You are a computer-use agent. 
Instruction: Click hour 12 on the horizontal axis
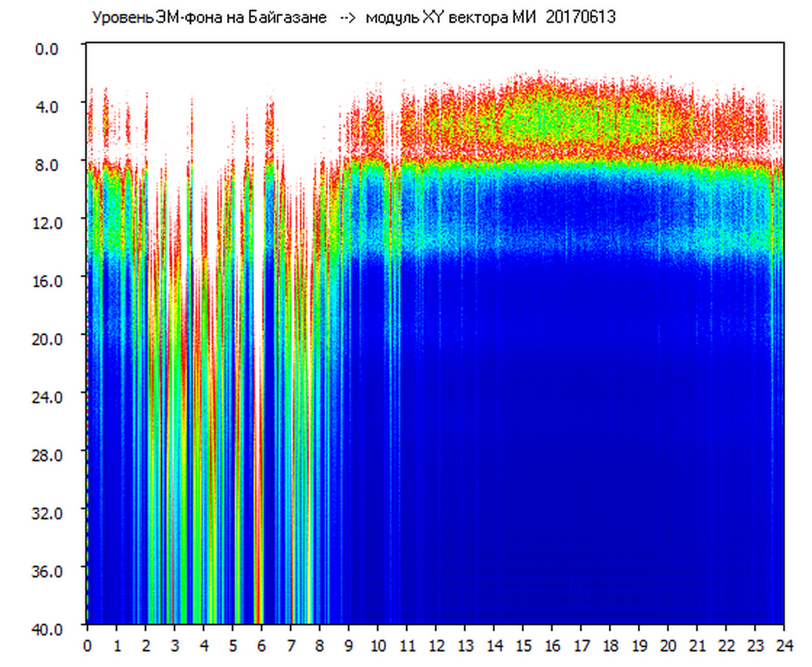coord(436,646)
